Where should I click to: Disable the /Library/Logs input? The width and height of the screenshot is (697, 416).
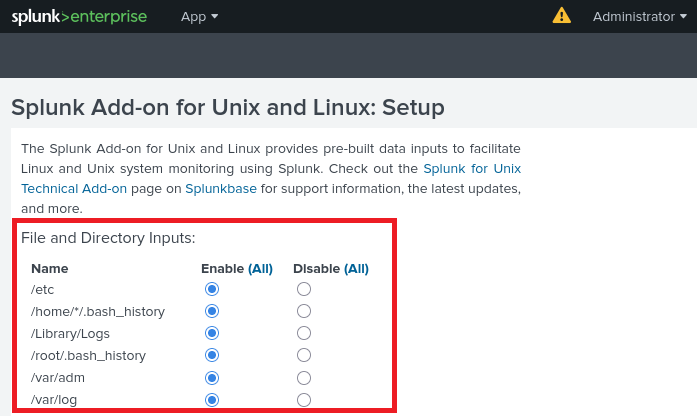[x=304, y=333]
